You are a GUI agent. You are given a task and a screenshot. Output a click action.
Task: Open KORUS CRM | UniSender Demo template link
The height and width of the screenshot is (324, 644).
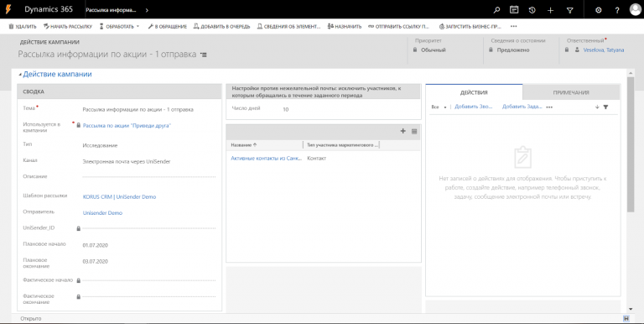click(120, 197)
